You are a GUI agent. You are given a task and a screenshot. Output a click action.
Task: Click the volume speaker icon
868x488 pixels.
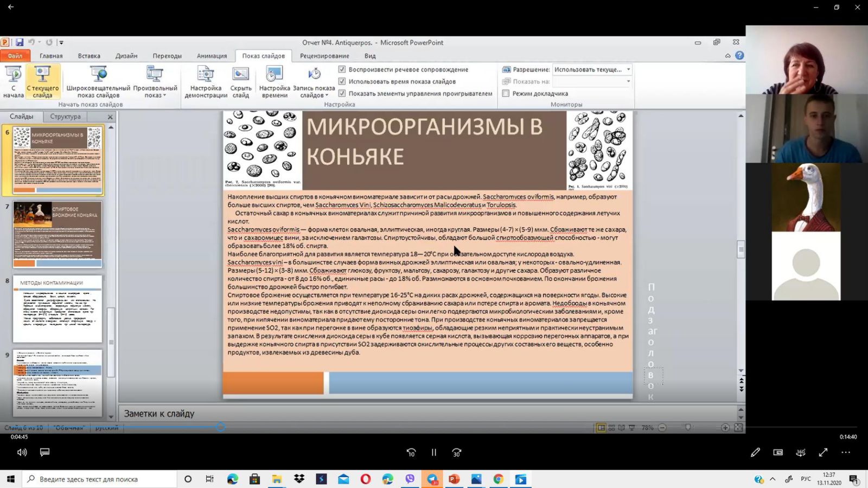pyautogui.click(x=22, y=452)
